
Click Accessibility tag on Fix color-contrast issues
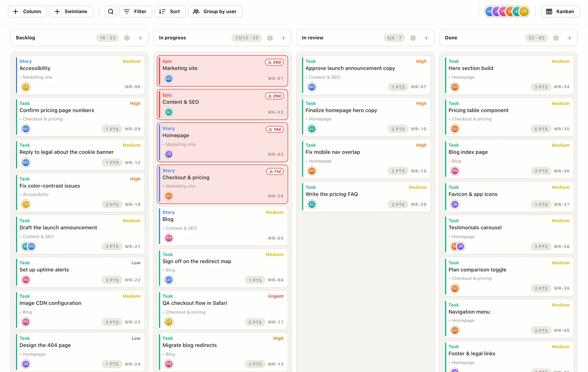click(36, 195)
